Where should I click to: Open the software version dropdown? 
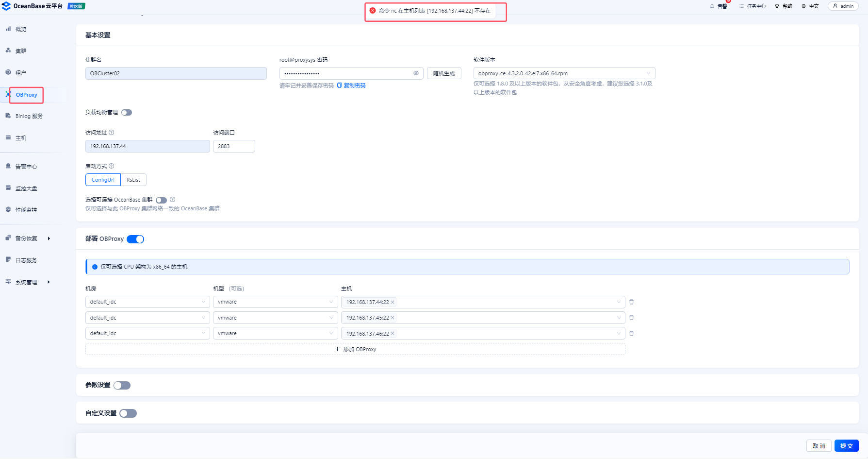coord(564,73)
